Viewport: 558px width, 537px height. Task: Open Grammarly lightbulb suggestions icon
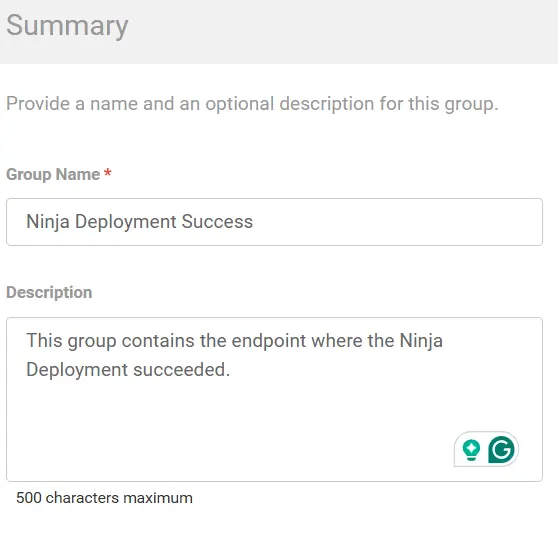click(x=471, y=450)
